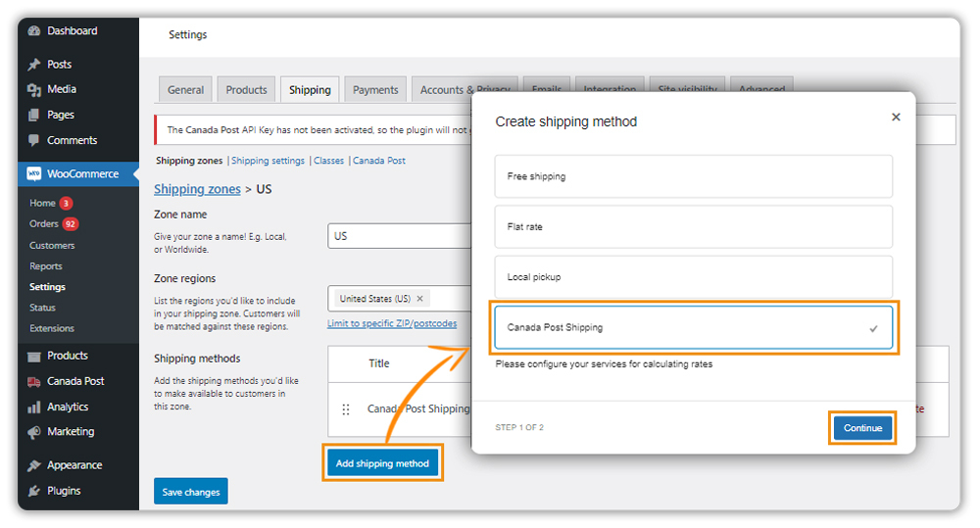Open Extensions under WooCommerce menu
This screenshot has width=980, height=528.
(52, 328)
